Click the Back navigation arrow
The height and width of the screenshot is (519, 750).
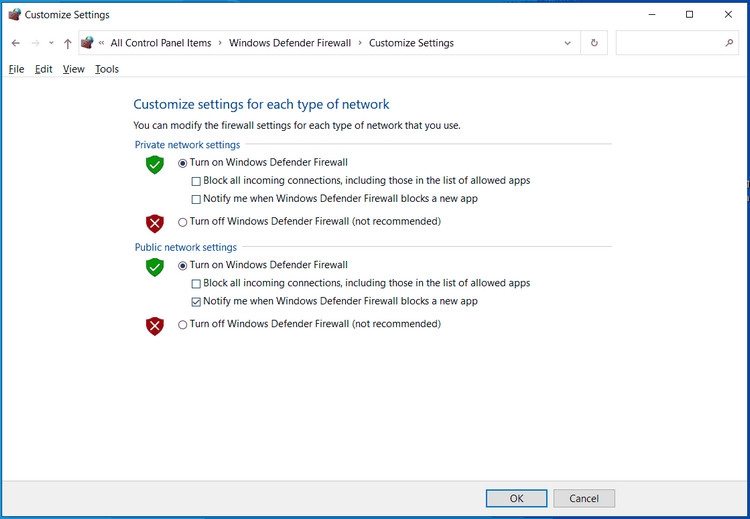pyautogui.click(x=16, y=43)
